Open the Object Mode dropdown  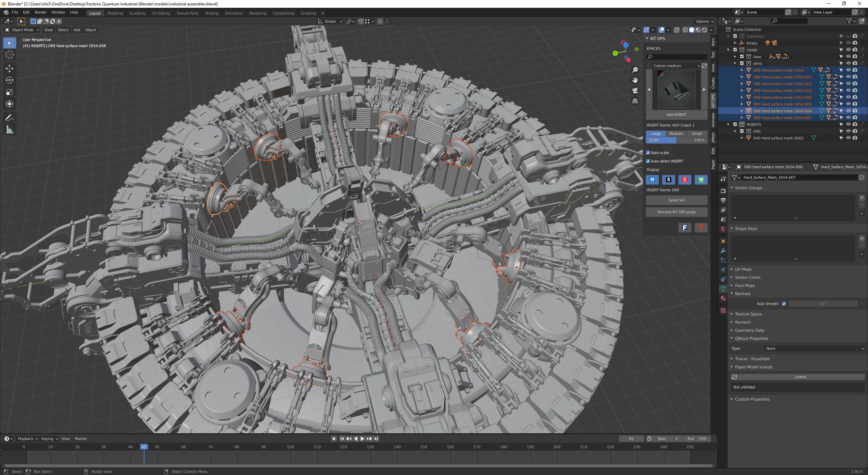pyautogui.click(x=22, y=30)
